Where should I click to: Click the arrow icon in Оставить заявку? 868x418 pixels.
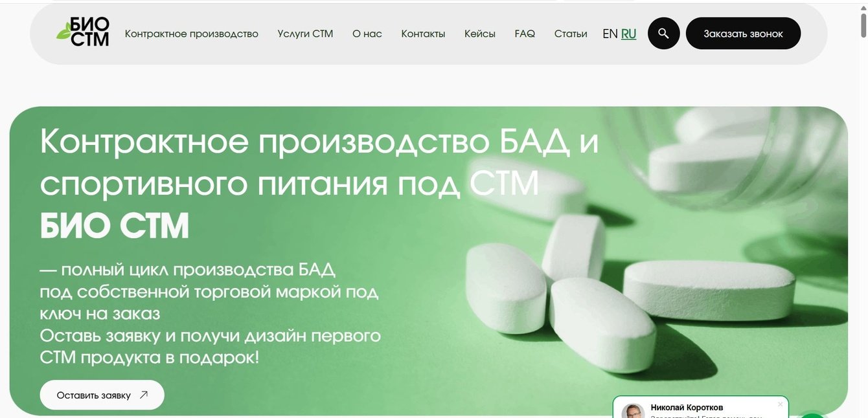tap(144, 395)
